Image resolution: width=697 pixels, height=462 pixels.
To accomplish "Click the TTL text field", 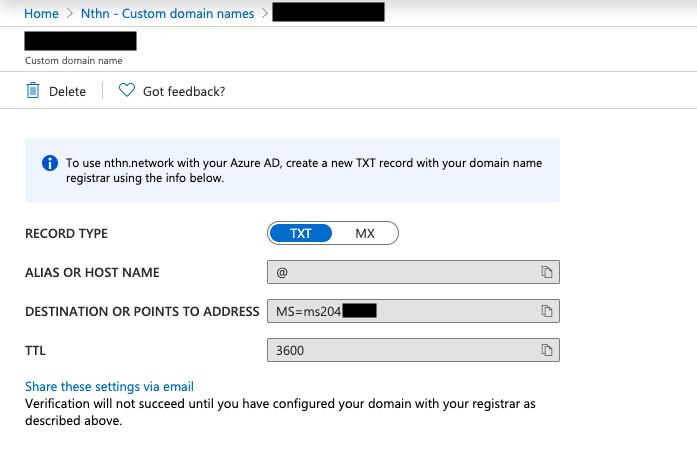I will [400, 351].
